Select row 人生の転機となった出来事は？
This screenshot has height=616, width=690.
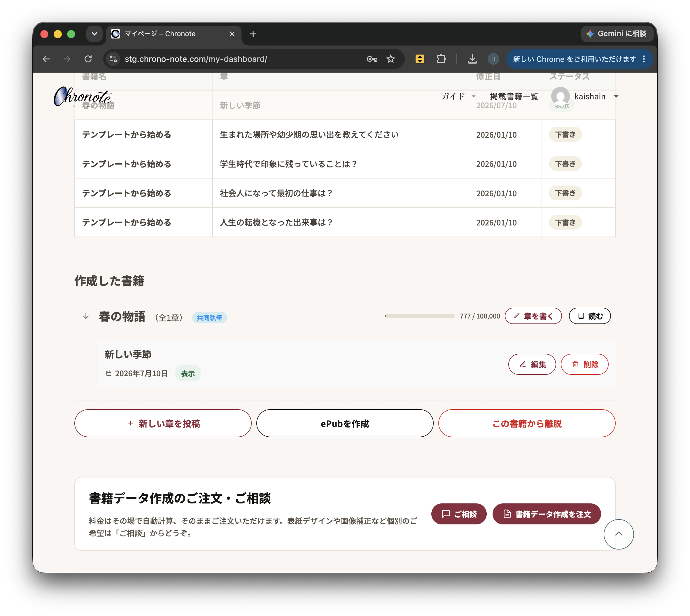344,222
